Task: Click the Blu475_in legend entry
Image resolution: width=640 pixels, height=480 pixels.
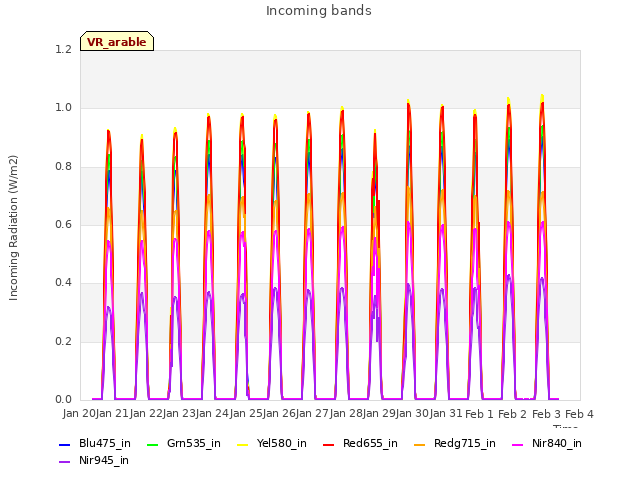Action: pos(95,443)
